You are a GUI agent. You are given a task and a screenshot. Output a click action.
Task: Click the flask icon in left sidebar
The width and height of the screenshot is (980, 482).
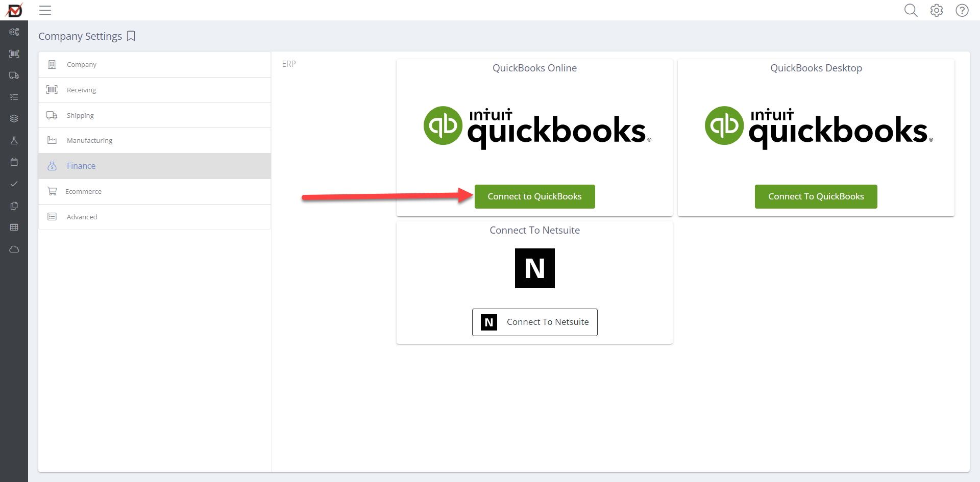click(x=14, y=140)
